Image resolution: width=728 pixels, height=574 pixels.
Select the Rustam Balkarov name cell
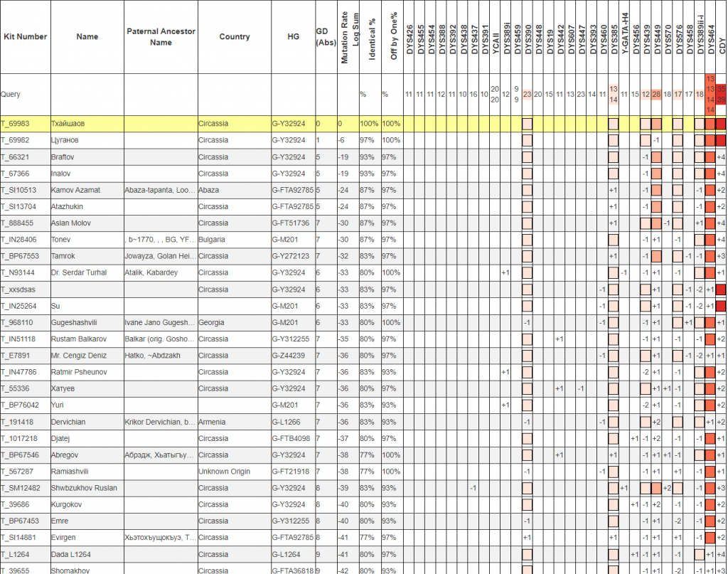tap(79, 339)
